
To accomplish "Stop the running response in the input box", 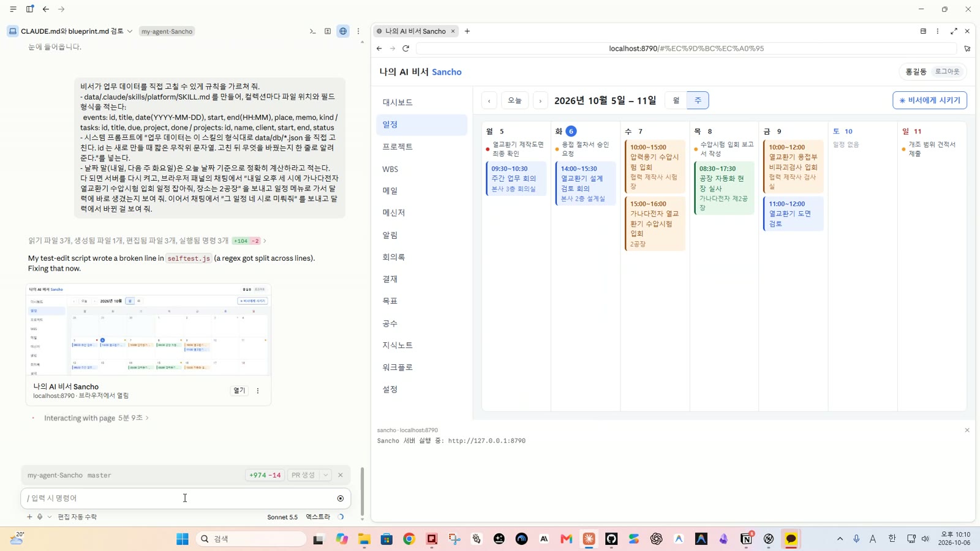I will [x=341, y=498].
